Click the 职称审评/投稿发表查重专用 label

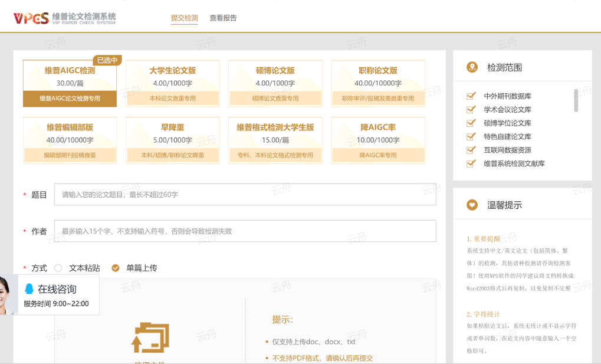(x=378, y=99)
